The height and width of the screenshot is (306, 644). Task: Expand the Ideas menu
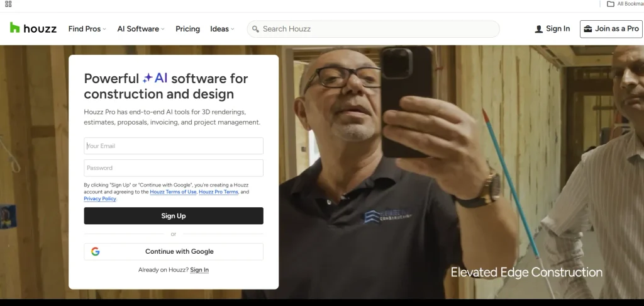coord(222,29)
